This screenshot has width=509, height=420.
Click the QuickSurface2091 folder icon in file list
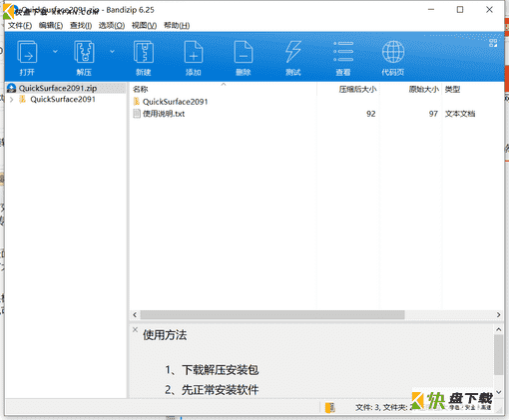coord(137,102)
